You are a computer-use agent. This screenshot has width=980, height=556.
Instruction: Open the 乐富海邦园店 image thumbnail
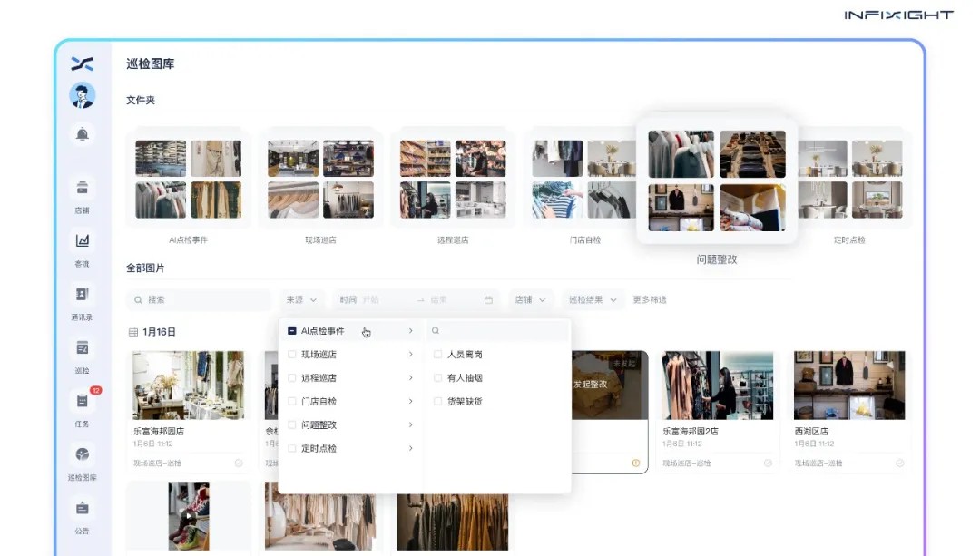click(x=188, y=385)
